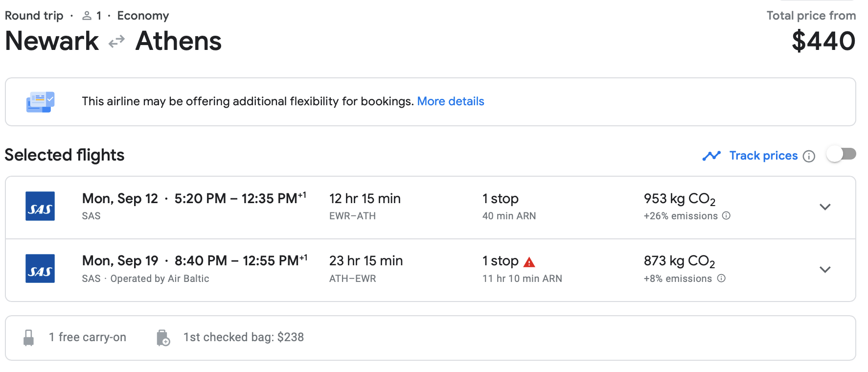Image resolution: width=868 pixels, height=372 pixels.
Task: Click the red warning triangle next to 1 stop
Action: [x=529, y=262]
